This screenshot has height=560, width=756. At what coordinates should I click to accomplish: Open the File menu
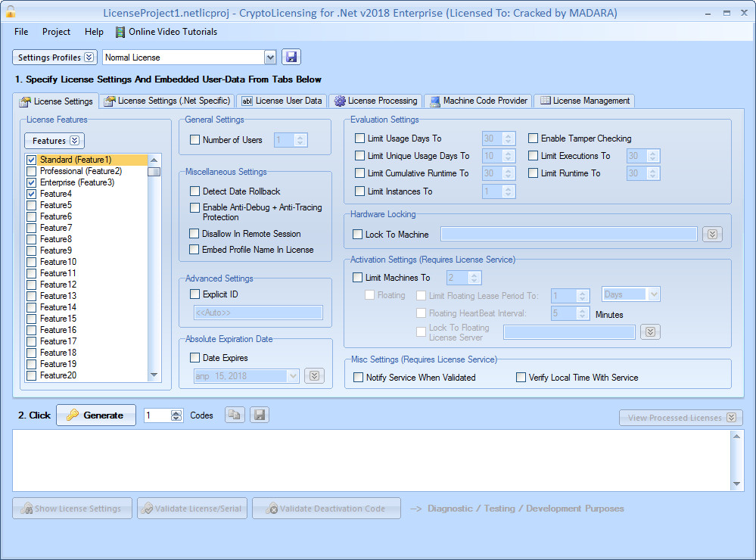21,32
